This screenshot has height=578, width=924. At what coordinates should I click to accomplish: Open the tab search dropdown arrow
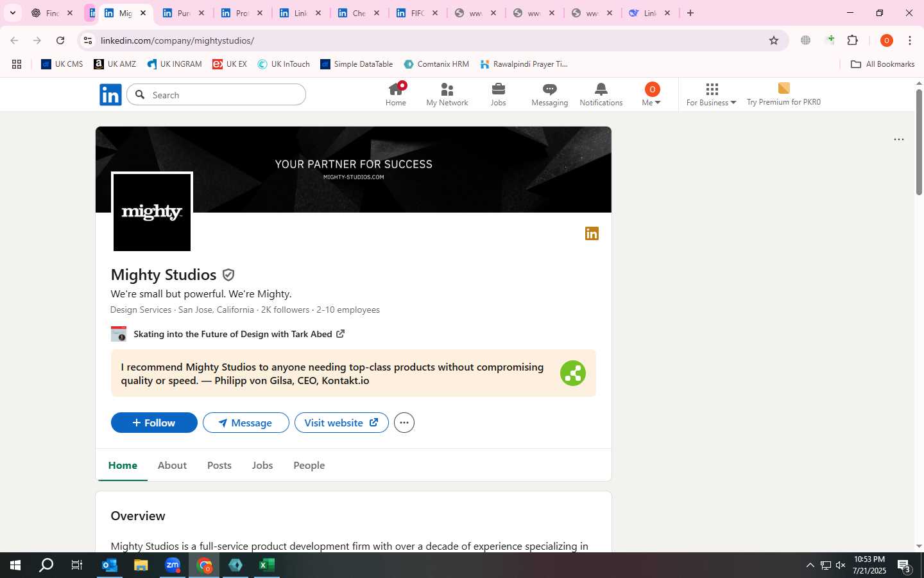12,13
